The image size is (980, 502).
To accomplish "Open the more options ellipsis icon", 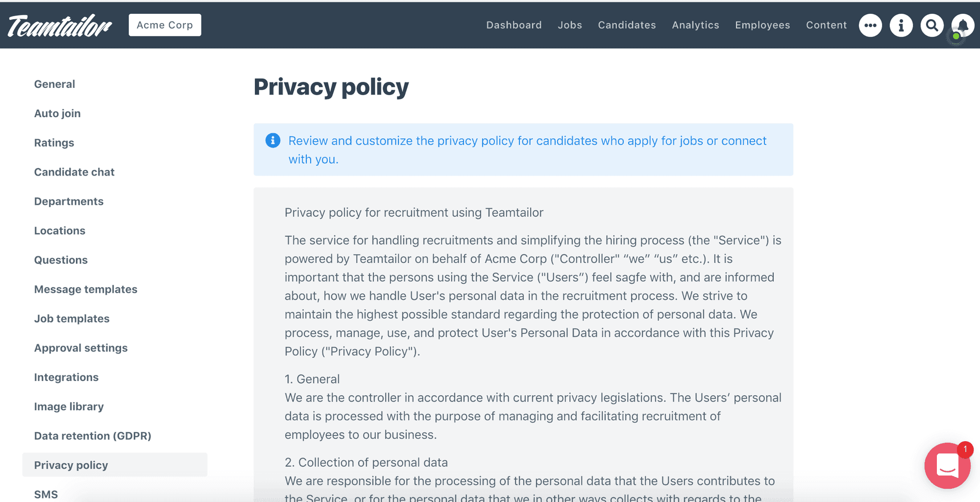I will [870, 25].
